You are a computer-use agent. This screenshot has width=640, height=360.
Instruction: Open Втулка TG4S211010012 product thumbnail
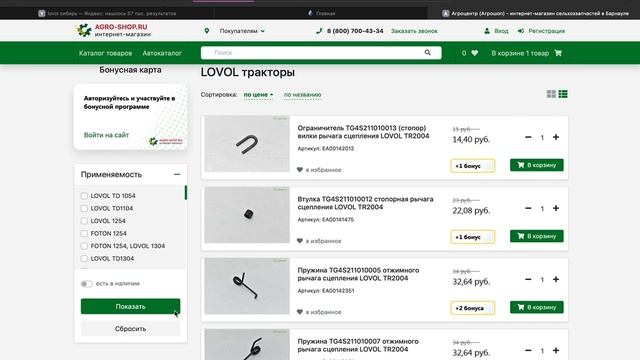pyautogui.click(x=247, y=215)
